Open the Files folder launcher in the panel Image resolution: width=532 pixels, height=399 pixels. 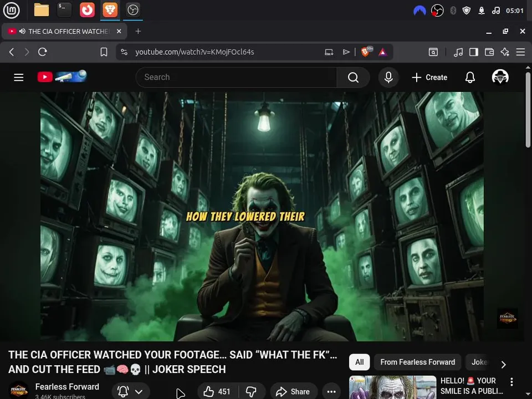pyautogui.click(x=42, y=10)
